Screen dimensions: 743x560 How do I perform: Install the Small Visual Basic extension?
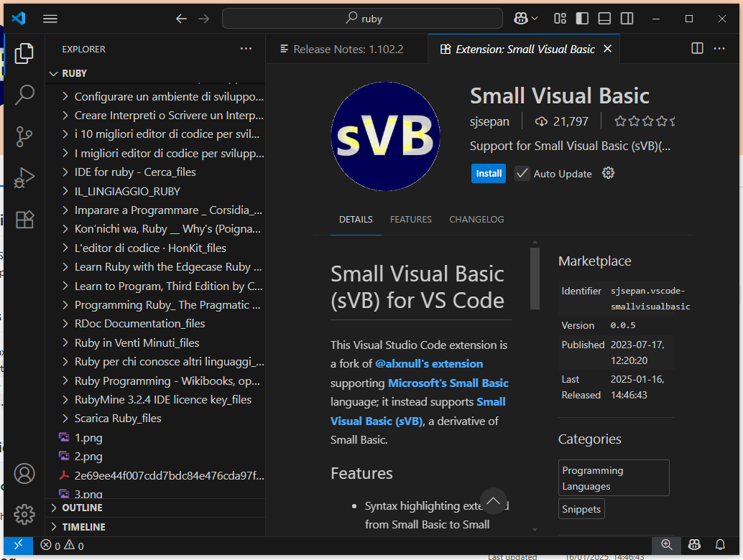488,173
